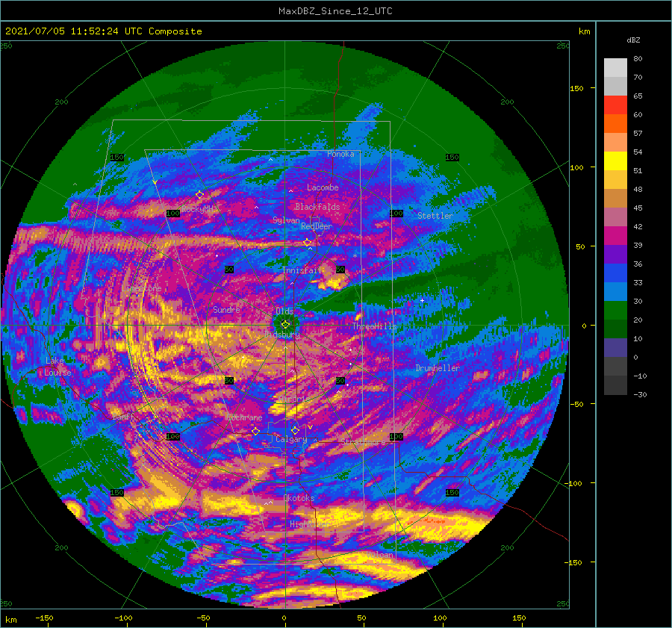Click the yellow Y marker northeast of Calgary
Screen dimensions: 672x628
point(310,427)
